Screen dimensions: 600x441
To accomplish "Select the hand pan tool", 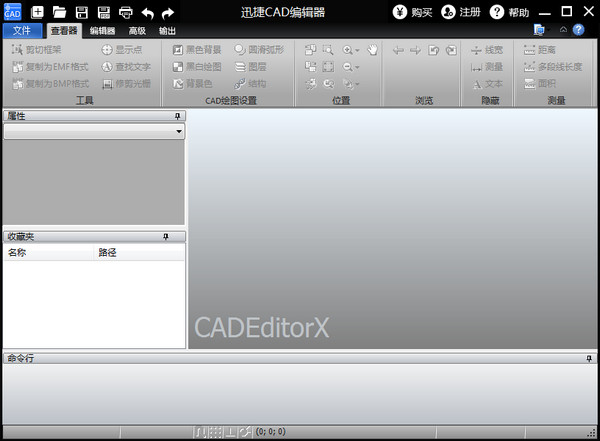I will 372,49.
